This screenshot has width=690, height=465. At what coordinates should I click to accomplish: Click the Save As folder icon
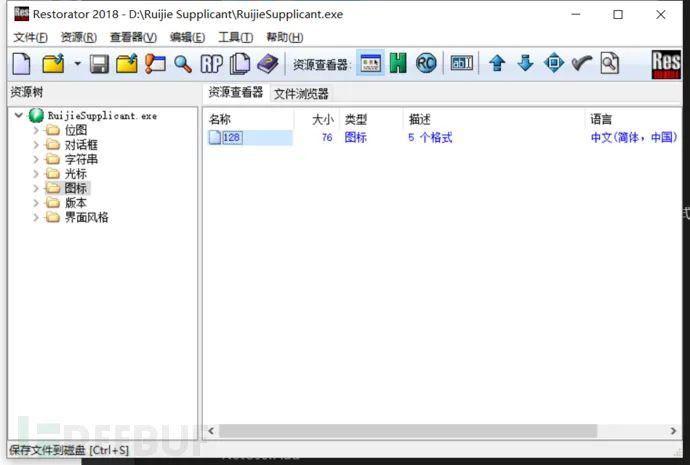pyautogui.click(x=127, y=64)
